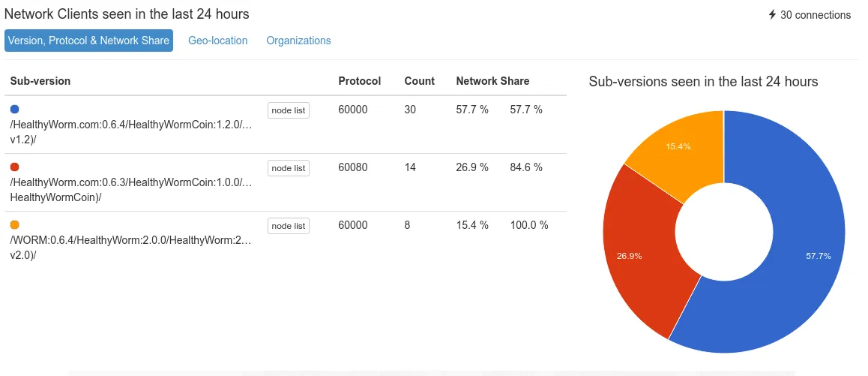Click the 30 connections text
868x376 pixels.
coord(816,15)
